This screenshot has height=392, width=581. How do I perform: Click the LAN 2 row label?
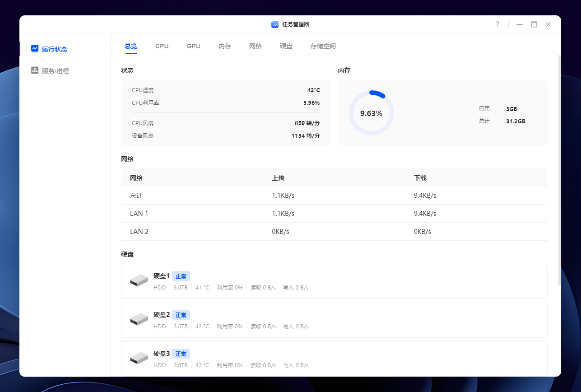coord(139,232)
